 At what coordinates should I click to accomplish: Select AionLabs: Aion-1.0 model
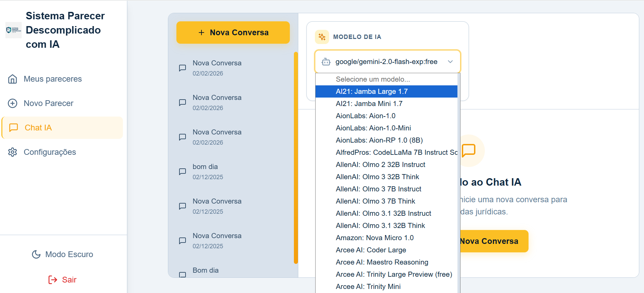[386, 116]
